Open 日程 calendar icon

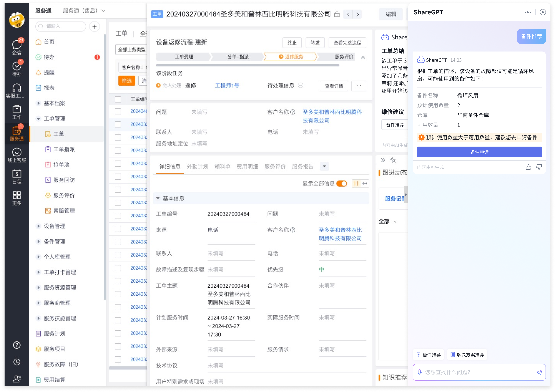(17, 176)
